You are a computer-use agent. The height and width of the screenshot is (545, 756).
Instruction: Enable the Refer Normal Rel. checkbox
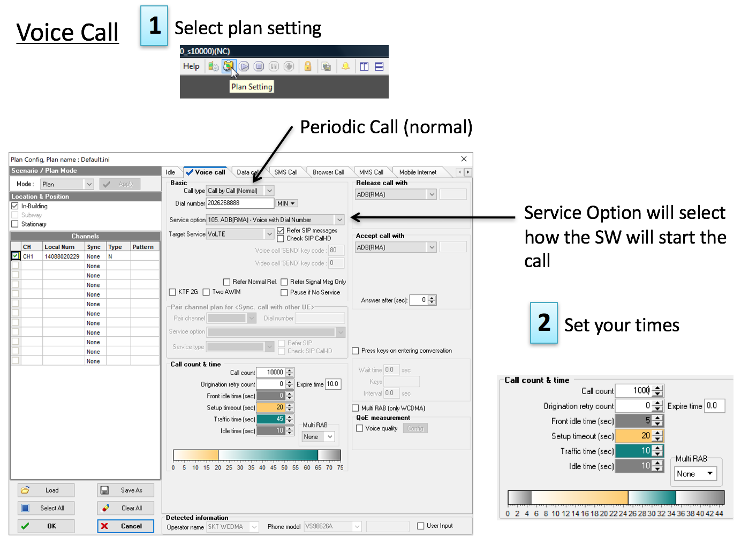coord(227,282)
